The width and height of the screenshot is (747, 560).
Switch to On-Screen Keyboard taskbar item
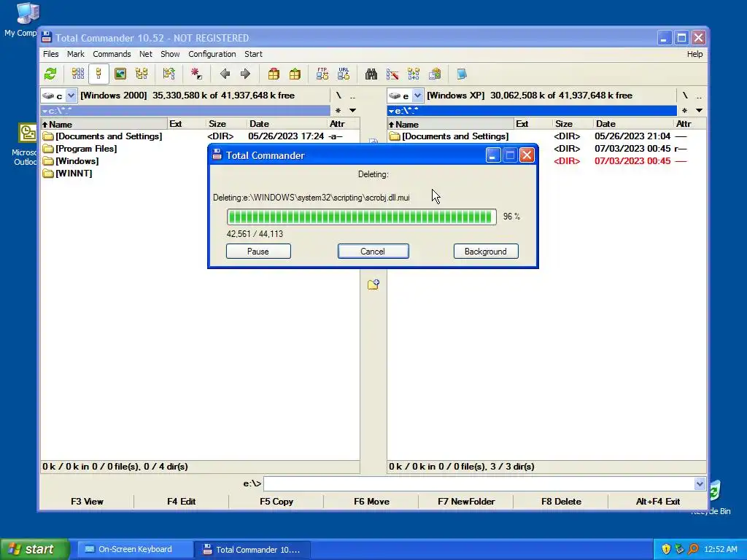click(135, 549)
